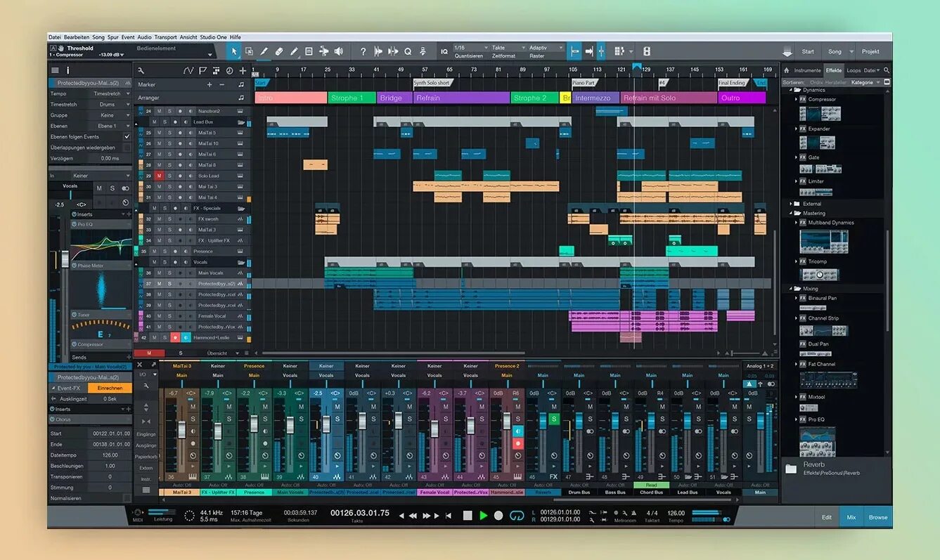The image size is (940, 560).
Task: Select the Arrow tool
Action: pyautogui.click(x=234, y=51)
